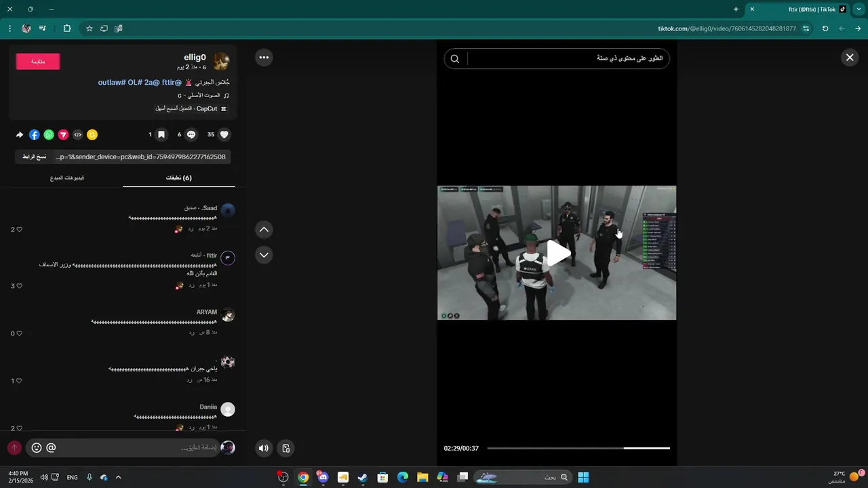The width and height of the screenshot is (868, 488).
Task: Open Steam from the taskbar
Action: click(363, 477)
